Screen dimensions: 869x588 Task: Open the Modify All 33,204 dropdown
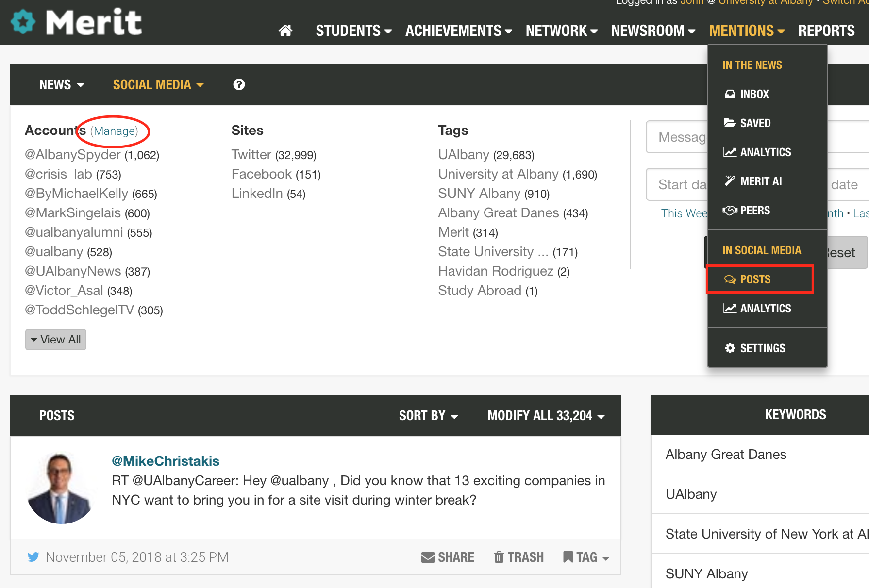(546, 415)
